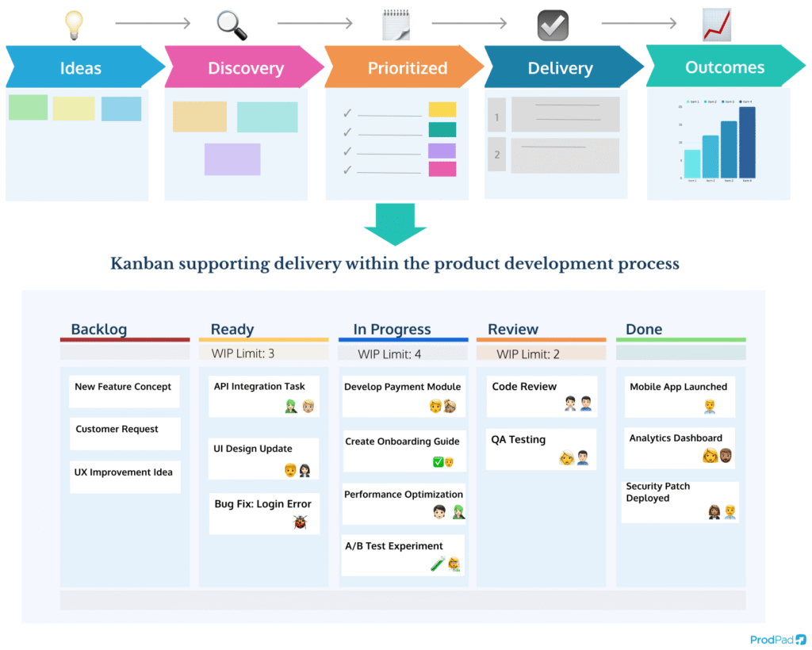
Task: Select the Ideas stage arrow
Action: point(86,67)
